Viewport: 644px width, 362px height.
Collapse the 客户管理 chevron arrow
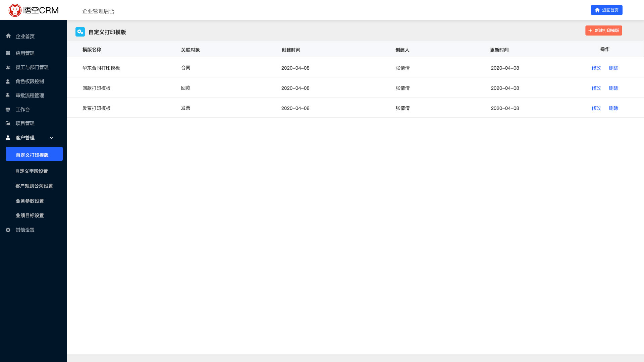(x=52, y=138)
